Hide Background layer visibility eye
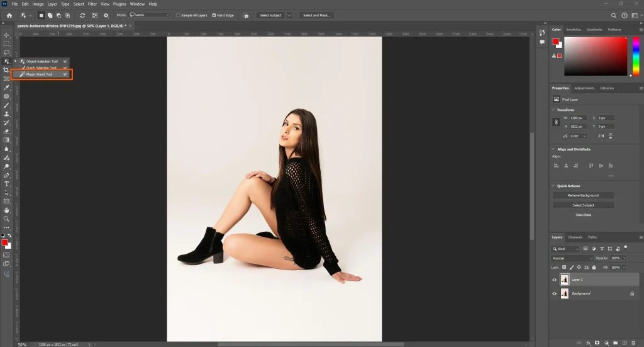 coord(555,293)
